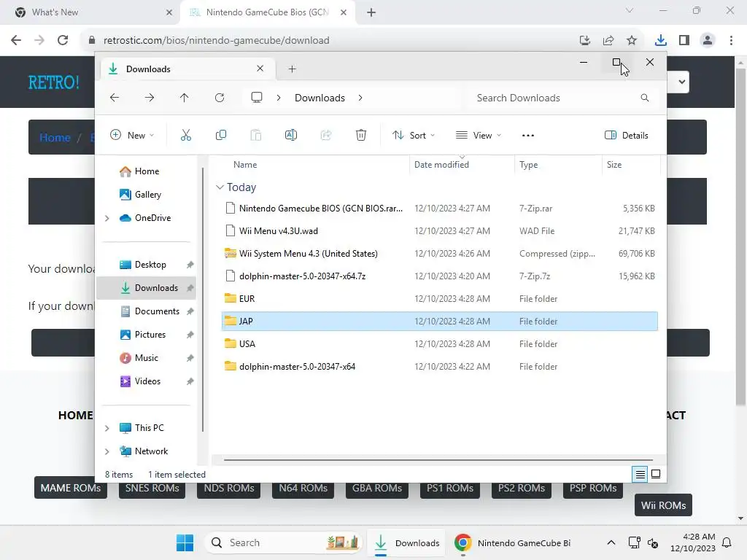The image size is (747, 560).
Task: Toggle the Details pane button
Action: (x=626, y=135)
